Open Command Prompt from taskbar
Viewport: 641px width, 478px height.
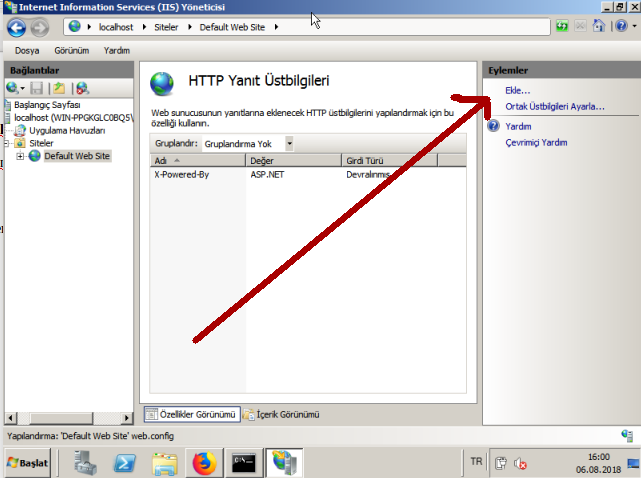pyautogui.click(x=244, y=463)
